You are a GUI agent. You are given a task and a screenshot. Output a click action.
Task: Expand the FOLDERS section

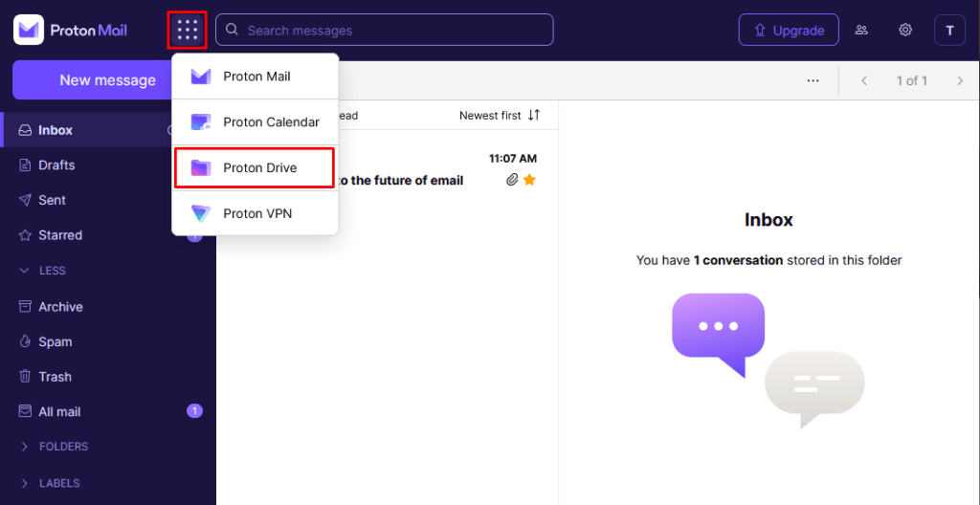click(x=54, y=447)
